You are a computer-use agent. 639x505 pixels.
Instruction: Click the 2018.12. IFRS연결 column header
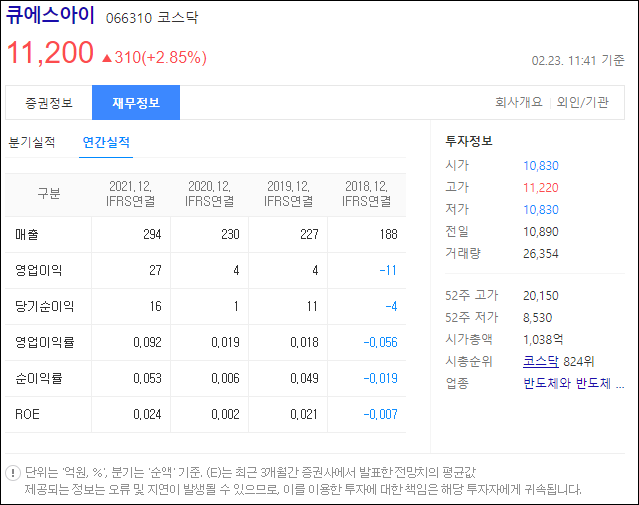366,194
